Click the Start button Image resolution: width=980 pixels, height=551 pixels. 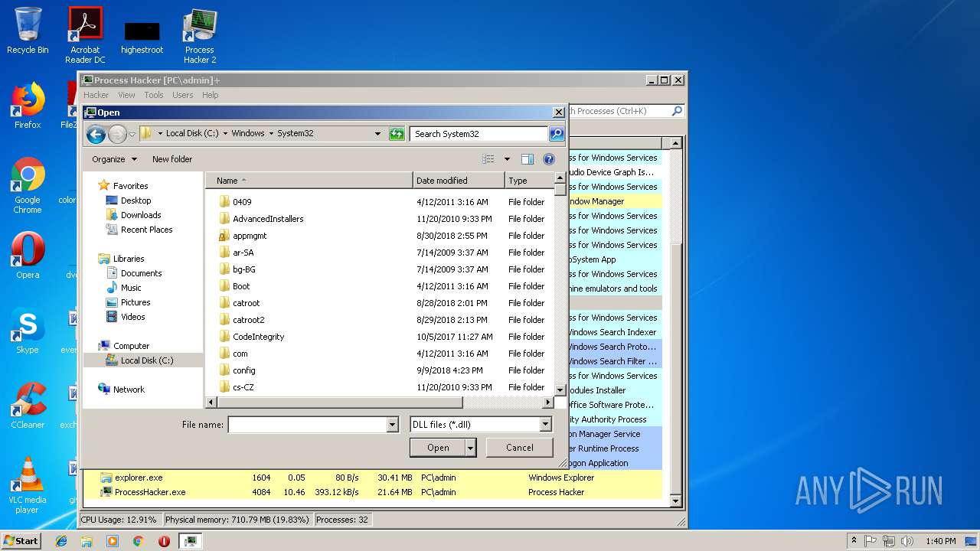[21, 541]
